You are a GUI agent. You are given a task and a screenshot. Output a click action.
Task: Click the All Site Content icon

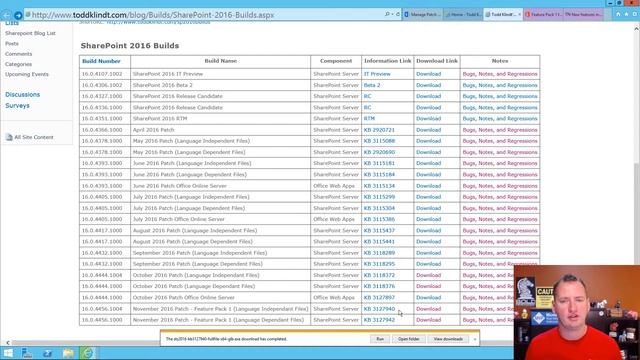[9, 137]
